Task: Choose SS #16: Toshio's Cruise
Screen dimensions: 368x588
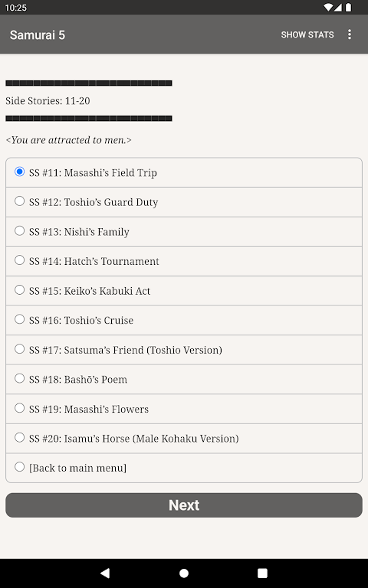Action: (x=184, y=320)
